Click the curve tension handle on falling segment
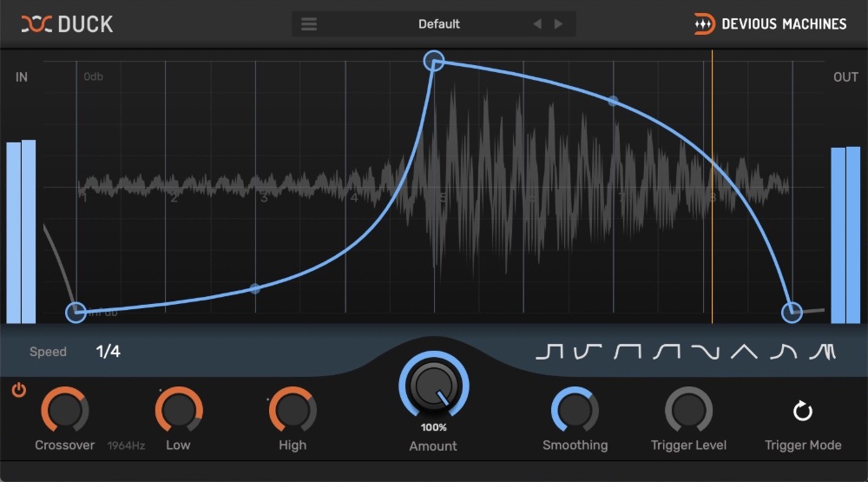Viewport: 868px width, 482px height. coord(613,101)
